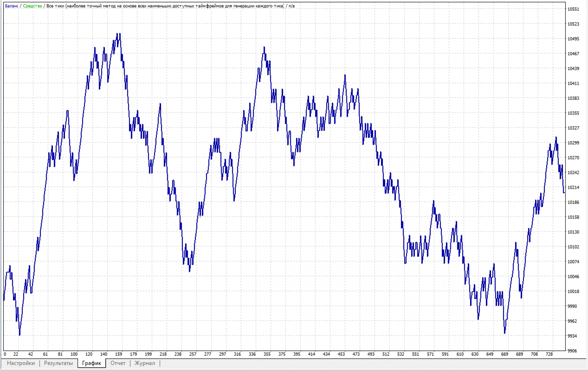Click the final endpoint of the balance curve
The image size is (588, 371).
564,192
